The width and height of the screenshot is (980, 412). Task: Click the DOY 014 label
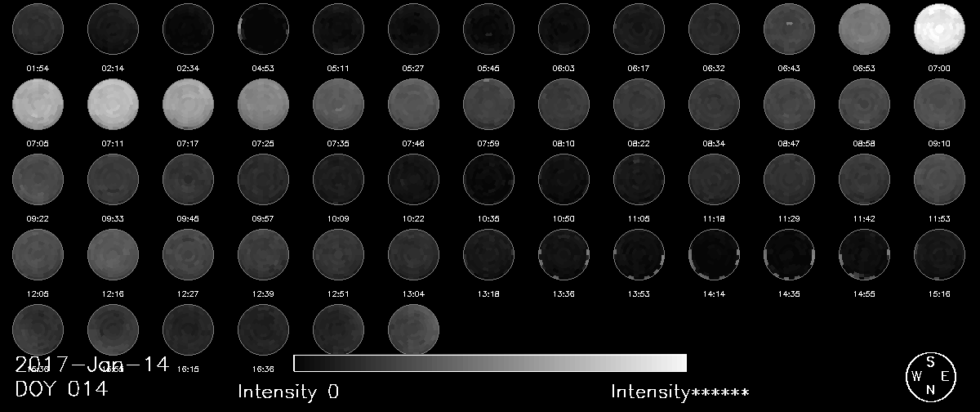click(61, 389)
